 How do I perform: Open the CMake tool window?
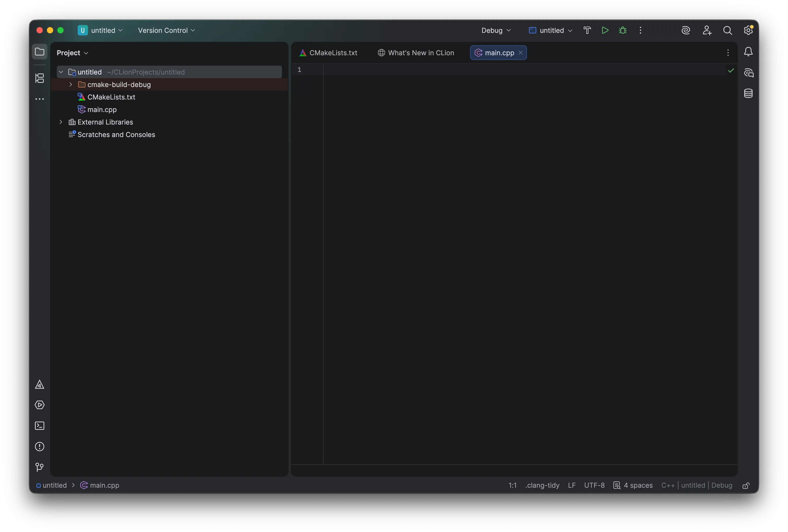[x=40, y=385]
